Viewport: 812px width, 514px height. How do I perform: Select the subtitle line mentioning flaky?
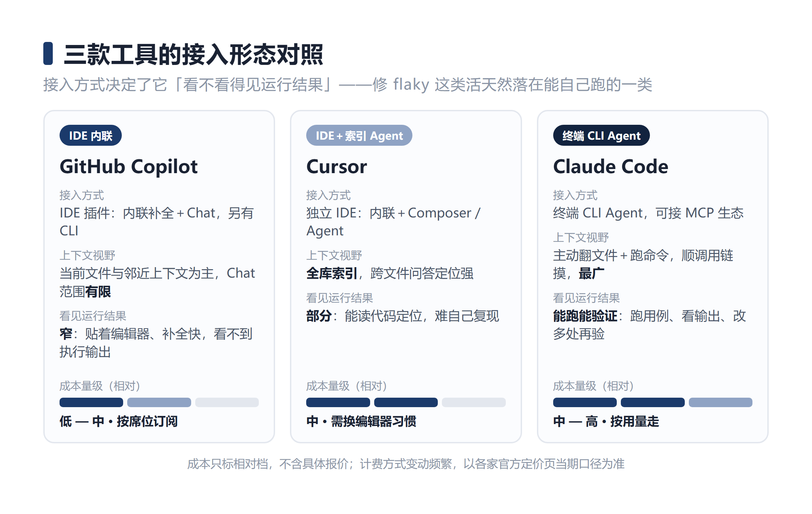click(347, 85)
